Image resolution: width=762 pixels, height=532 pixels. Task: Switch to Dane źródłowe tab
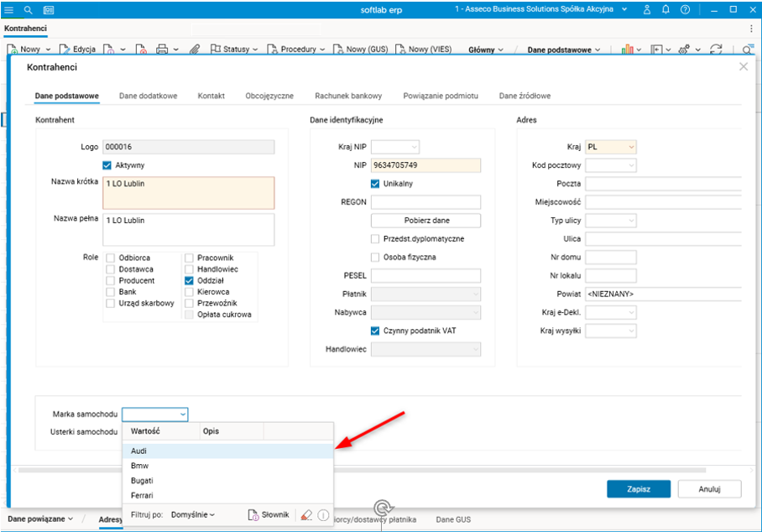coord(525,96)
